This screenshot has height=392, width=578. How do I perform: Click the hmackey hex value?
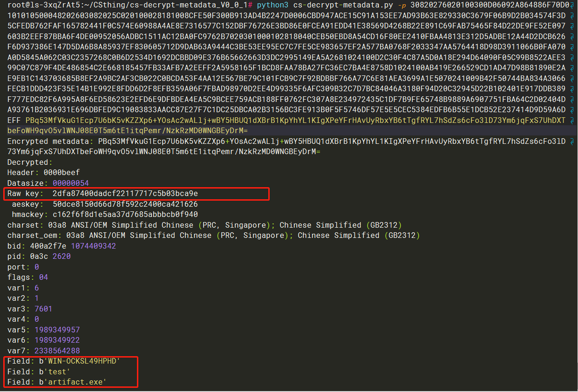(125, 214)
